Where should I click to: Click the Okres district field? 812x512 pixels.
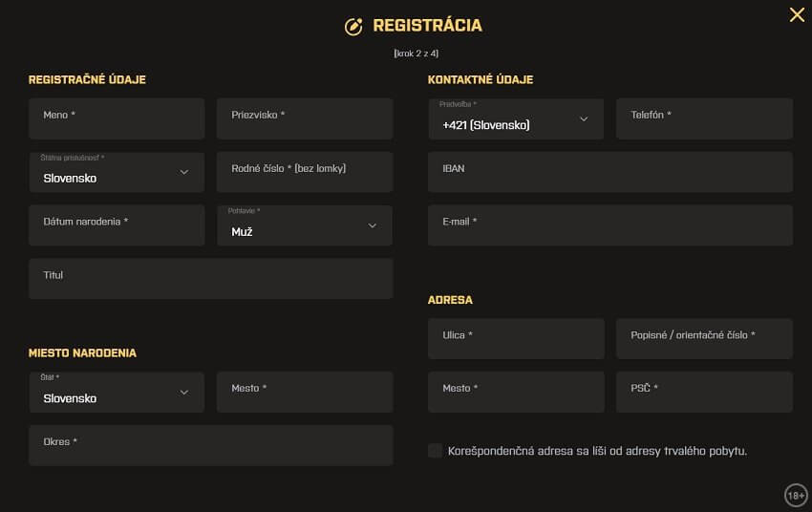(x=210, y=446)
